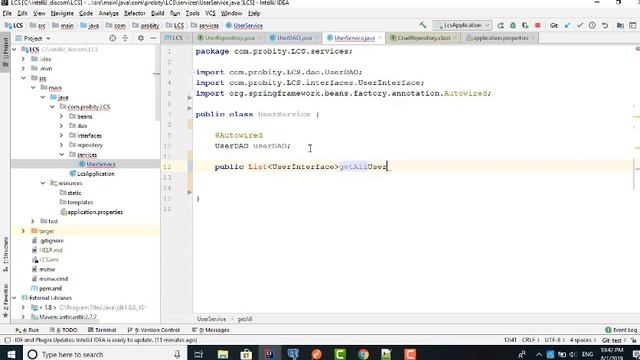Screen dimensions: 640x360
Task: Open the Favorites side tool window
Action: pyautogui.click(x=5, y=301)
